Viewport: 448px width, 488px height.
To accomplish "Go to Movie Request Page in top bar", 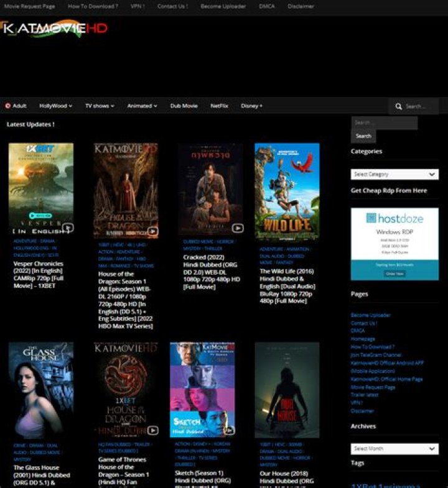I will tap(29, 6).
